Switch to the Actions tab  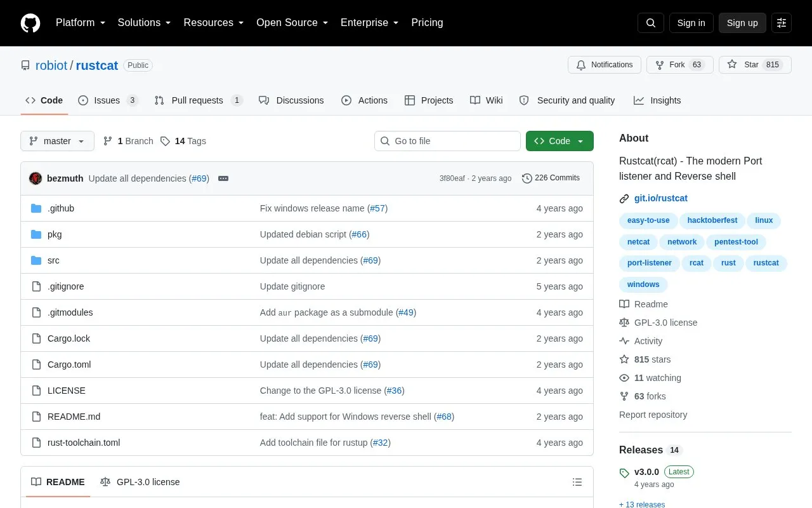point(364,100)
